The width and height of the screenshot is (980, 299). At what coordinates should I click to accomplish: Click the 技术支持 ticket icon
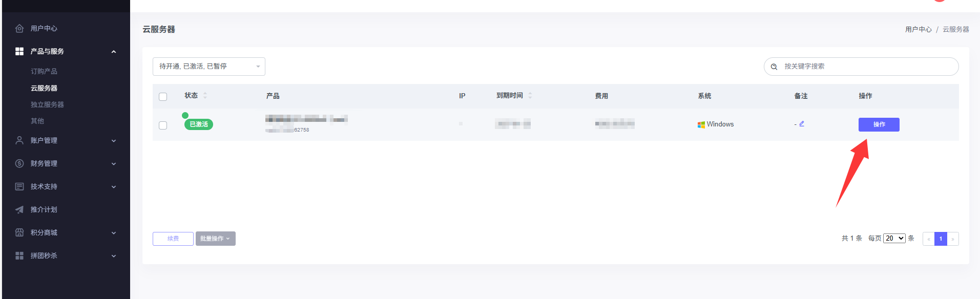click(19, 186)
